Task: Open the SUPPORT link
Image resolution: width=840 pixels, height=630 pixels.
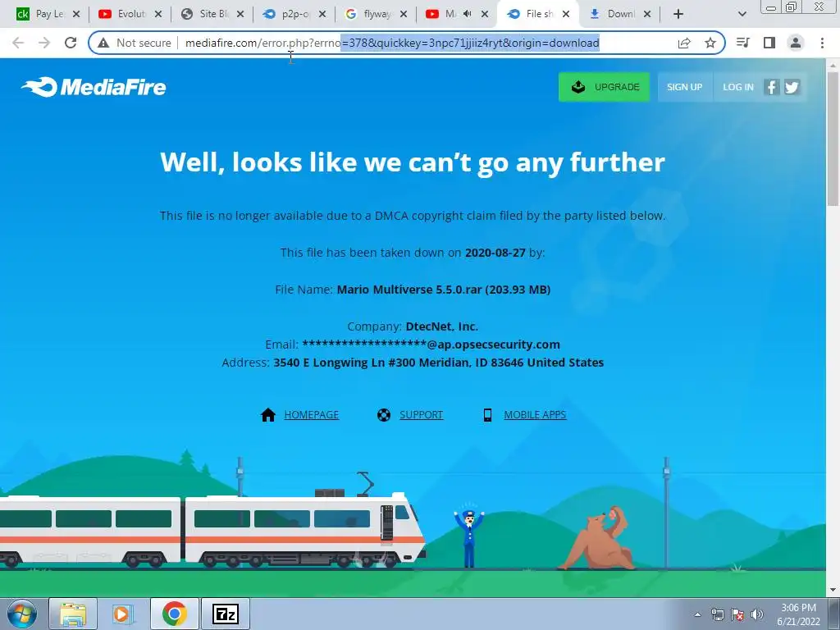Action: pos(421,414)
